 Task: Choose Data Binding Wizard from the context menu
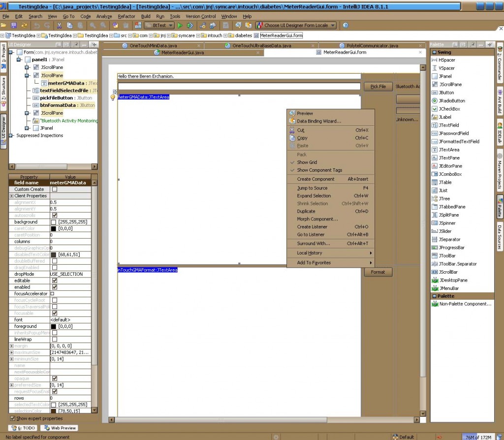click(319, 121)
